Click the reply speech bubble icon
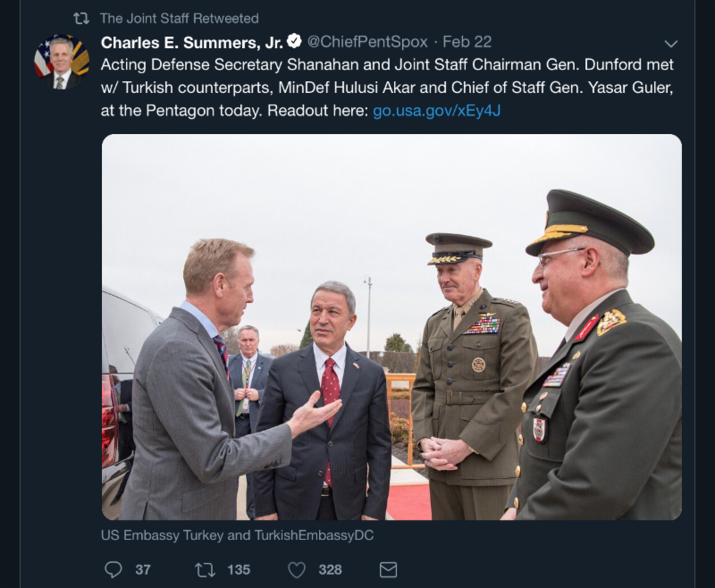The width and height of the screenshot is (715, 588). click(114, 569)
